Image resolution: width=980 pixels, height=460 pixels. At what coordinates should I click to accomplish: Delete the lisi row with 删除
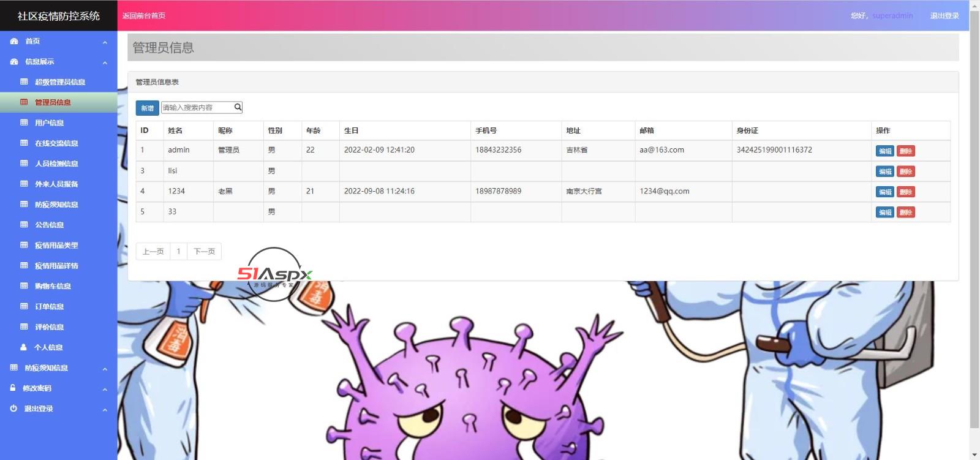pos(906,172)
